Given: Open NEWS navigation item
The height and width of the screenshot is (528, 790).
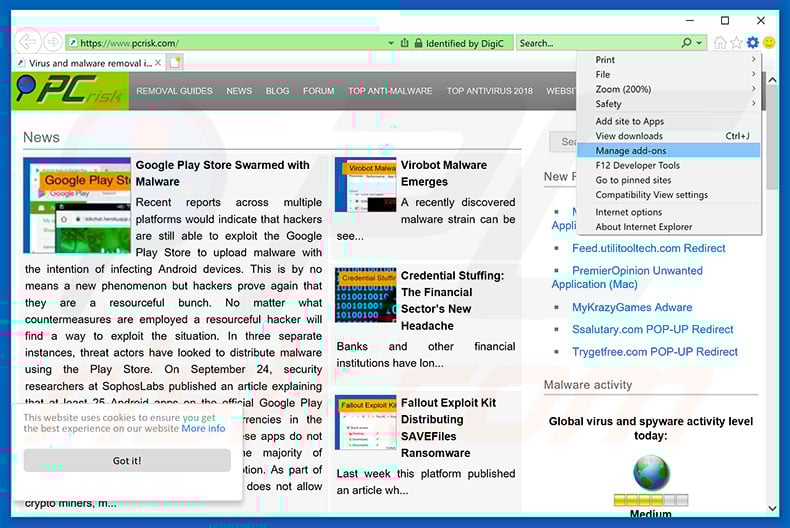Looking at the screenshot, I should [239, 91].
